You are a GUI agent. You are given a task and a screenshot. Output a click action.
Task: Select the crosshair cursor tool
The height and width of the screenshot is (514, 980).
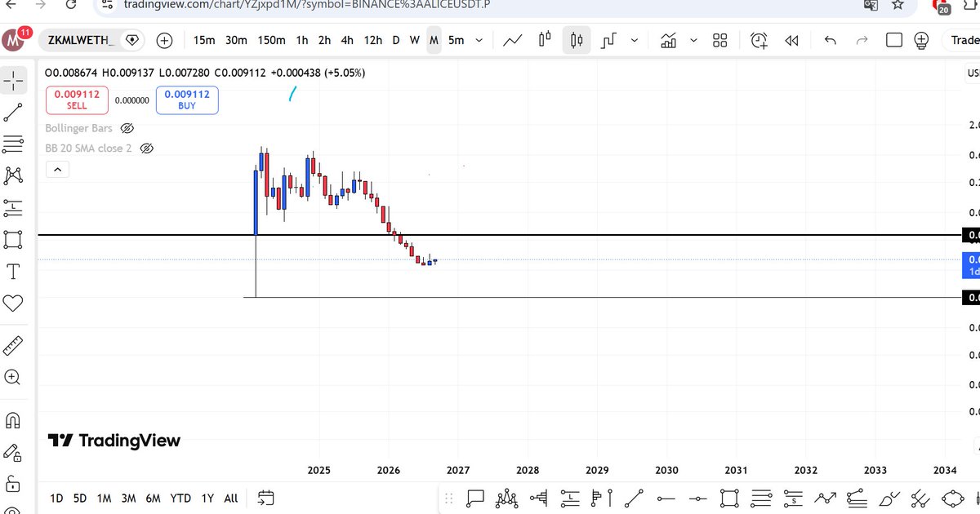[12, 80]
